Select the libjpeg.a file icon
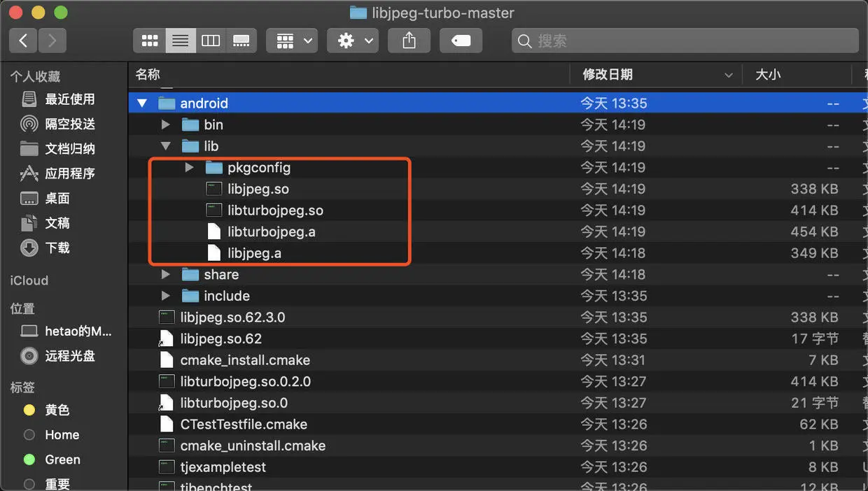Image resolution: width=868 pixels, height=491 pixels. pyautogui.click(x=214, y=253)
